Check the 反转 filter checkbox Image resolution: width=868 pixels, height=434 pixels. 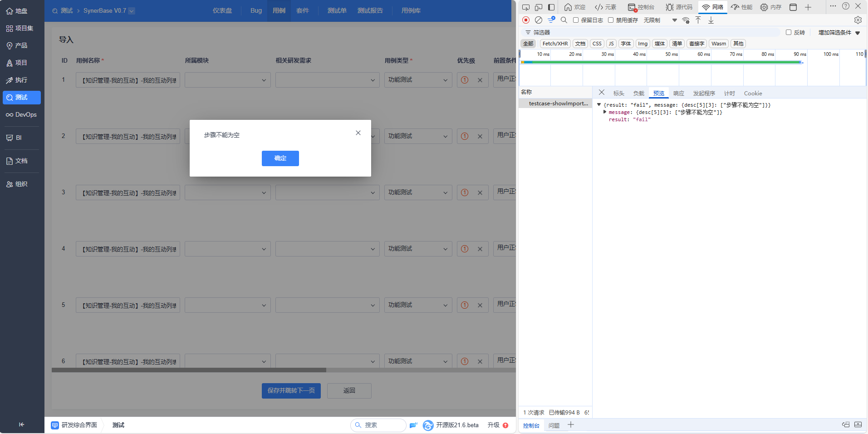(789, 32)
